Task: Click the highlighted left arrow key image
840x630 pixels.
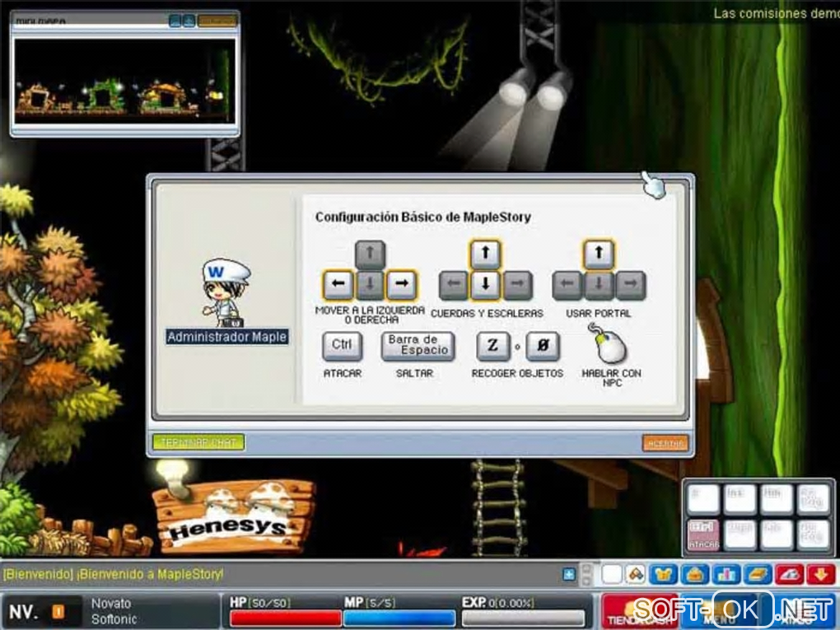Action: click(x=338, y=284)
